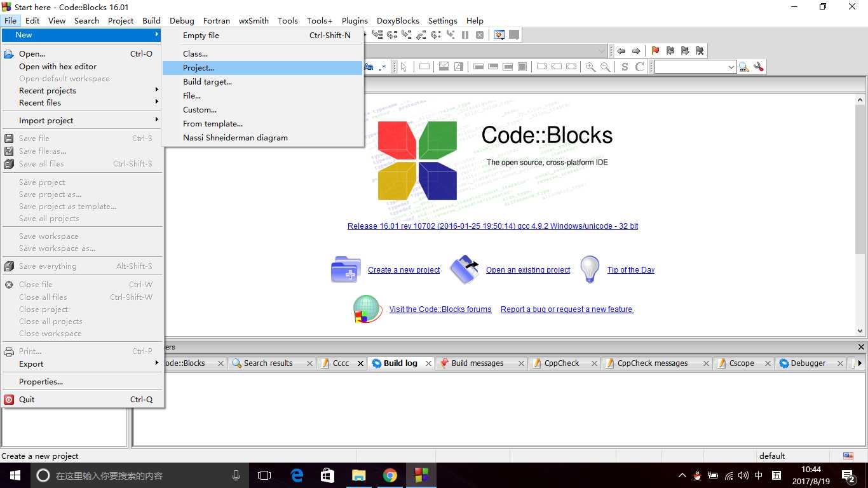
Task: Click the Next line debugger icon
Action: coord(392,35)
